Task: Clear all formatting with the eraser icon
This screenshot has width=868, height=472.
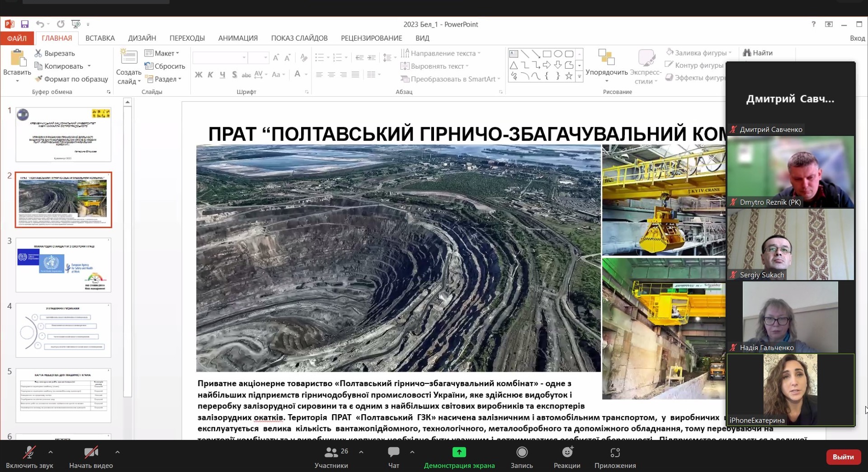Action: [x=304, y=57]
